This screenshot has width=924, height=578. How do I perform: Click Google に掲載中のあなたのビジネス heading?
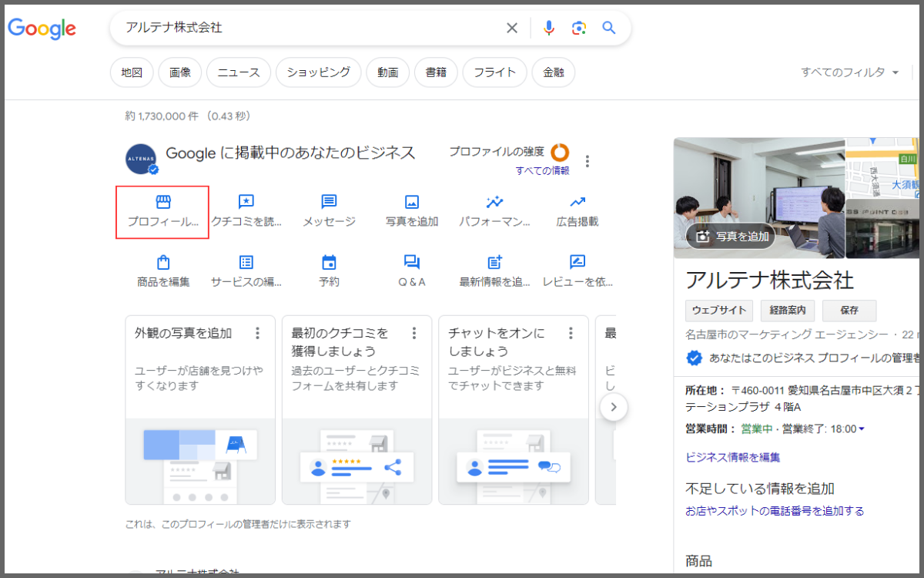tap(290, 153)
